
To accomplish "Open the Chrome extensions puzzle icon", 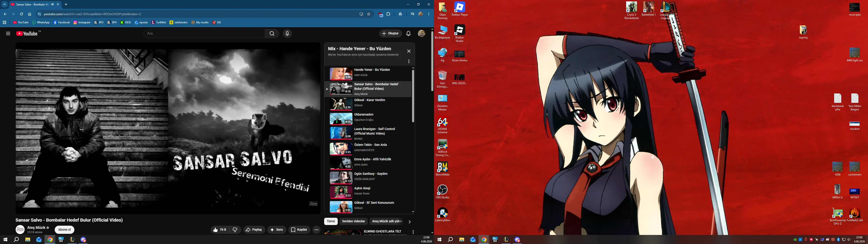I will [389, 14].
